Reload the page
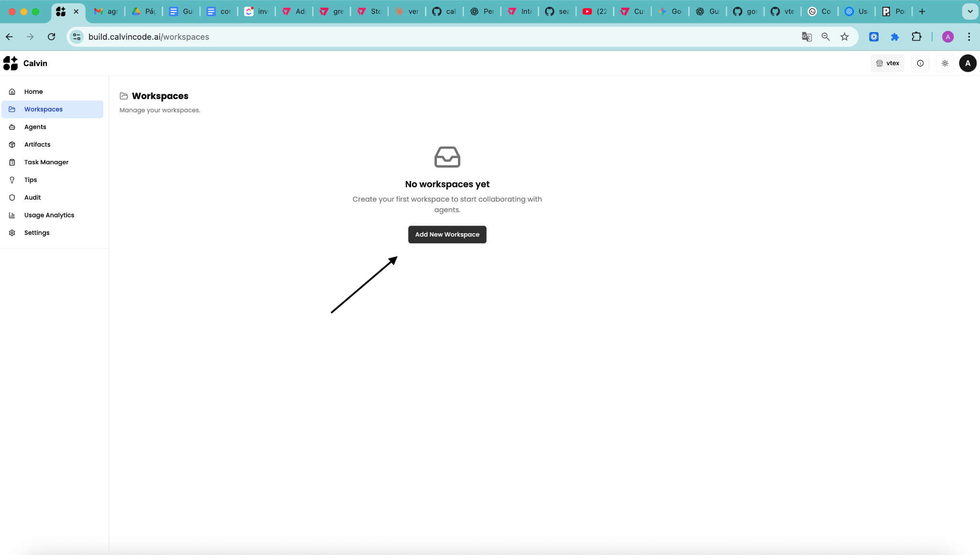This screenshot has height=555, width=980. [x=52, y=37]
